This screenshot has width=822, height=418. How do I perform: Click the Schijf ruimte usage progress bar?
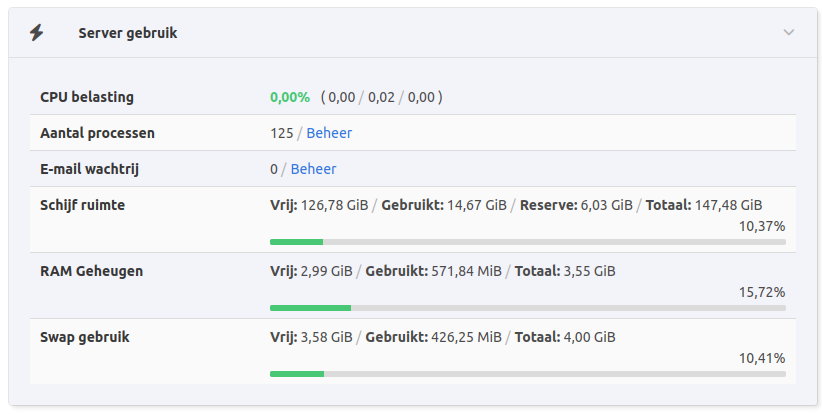[x=527, y=241]
